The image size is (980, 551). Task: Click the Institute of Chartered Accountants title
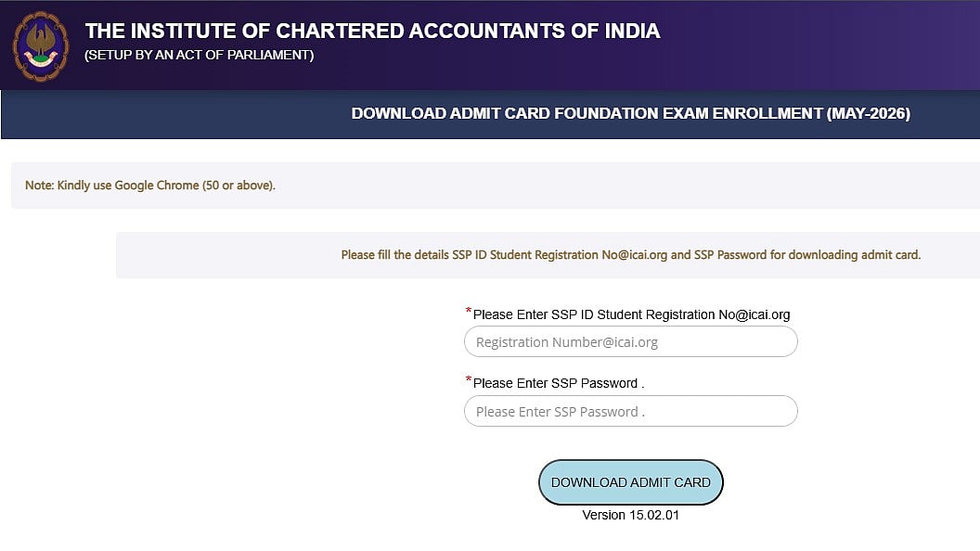[x=372, y=32]
